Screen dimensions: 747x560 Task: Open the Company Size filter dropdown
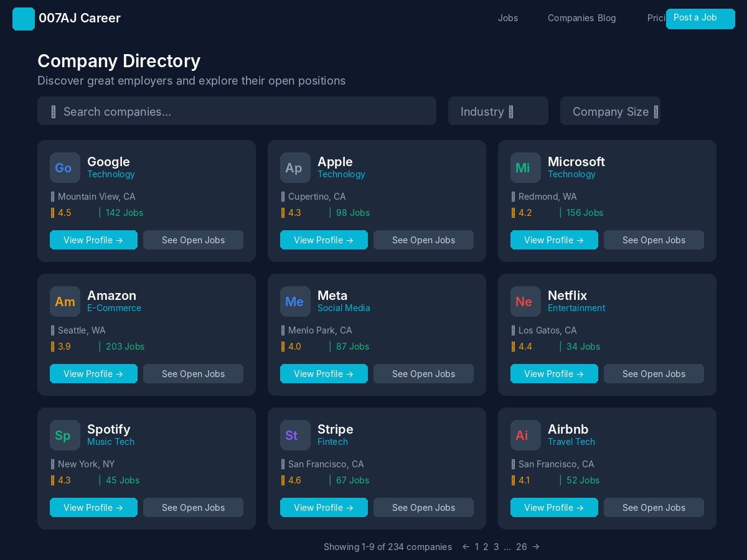point(610,111)
